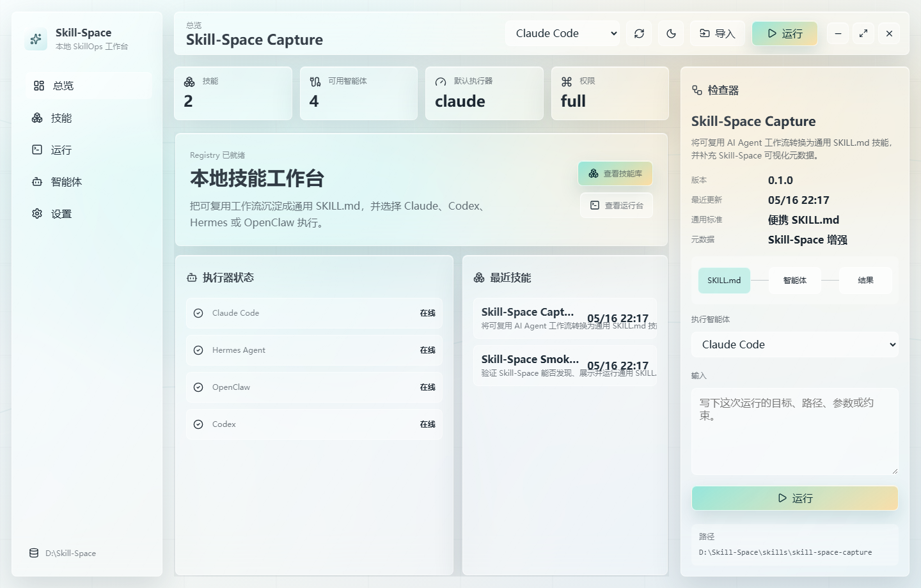Click the inspector 运行 button
The height and width of the screenshot is (588, 921).
pos(795,498)
